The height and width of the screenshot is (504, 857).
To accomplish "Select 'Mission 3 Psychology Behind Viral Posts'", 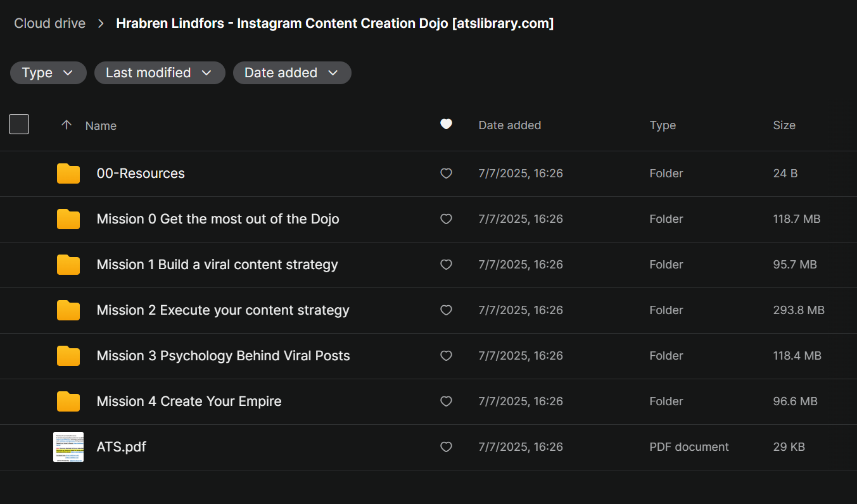I will tap(224, 356).
